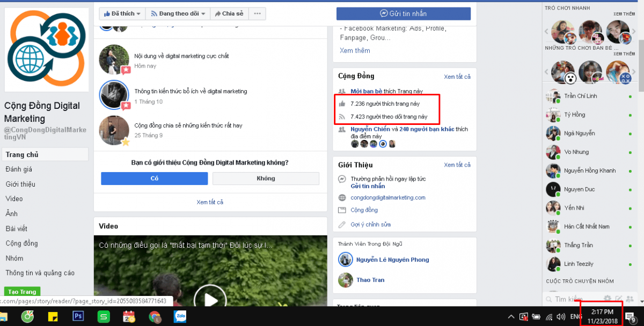
Task: Open Zalo app in the taskbar
Action: pos(179,316)
